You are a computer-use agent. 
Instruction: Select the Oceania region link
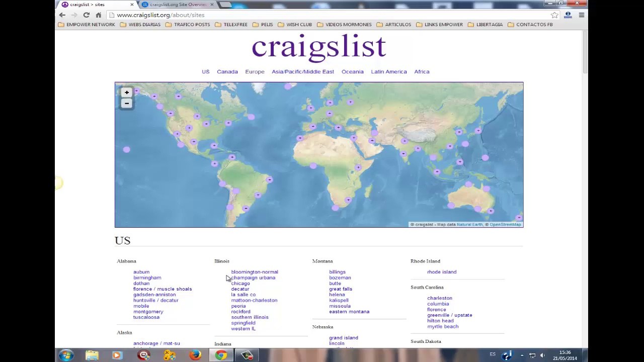tap(353, 72)
